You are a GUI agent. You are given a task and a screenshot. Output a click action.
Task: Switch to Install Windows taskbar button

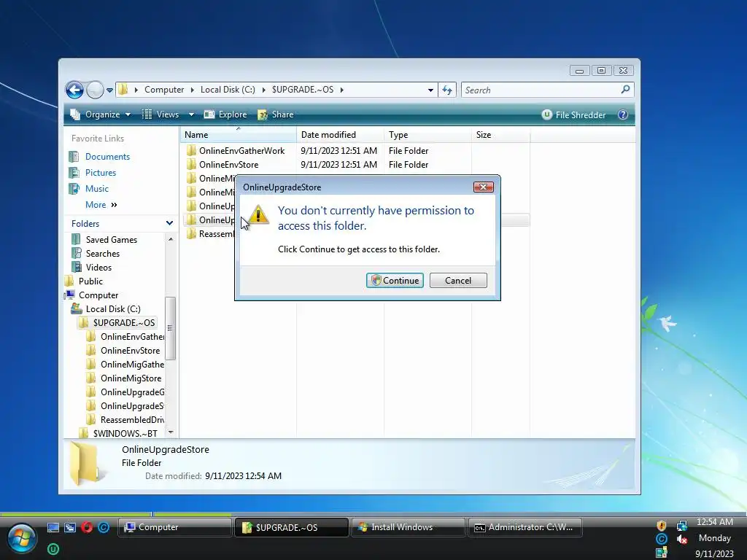click(408, 527)
